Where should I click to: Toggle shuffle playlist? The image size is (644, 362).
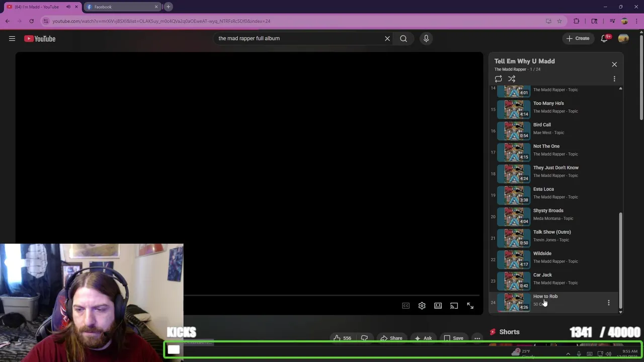(x=512, y=79)
